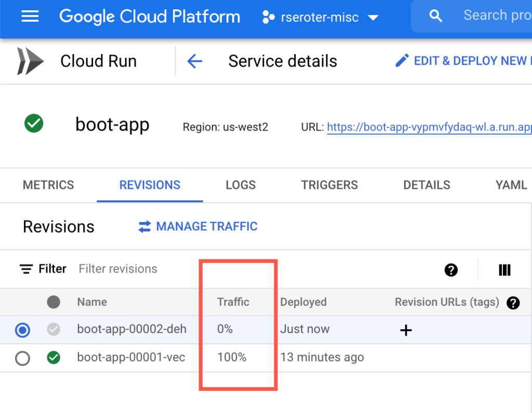Image resolution: width=532 pixels, height=413 pixels.
Task: Click the MANAGE TRAFFIC button
Action: (x=197, y=227)
